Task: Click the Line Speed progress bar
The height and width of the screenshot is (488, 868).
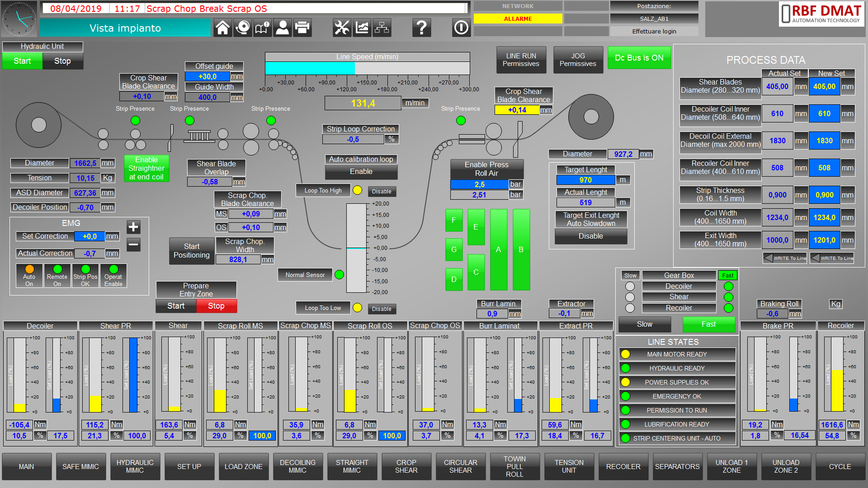Action: 368,68
